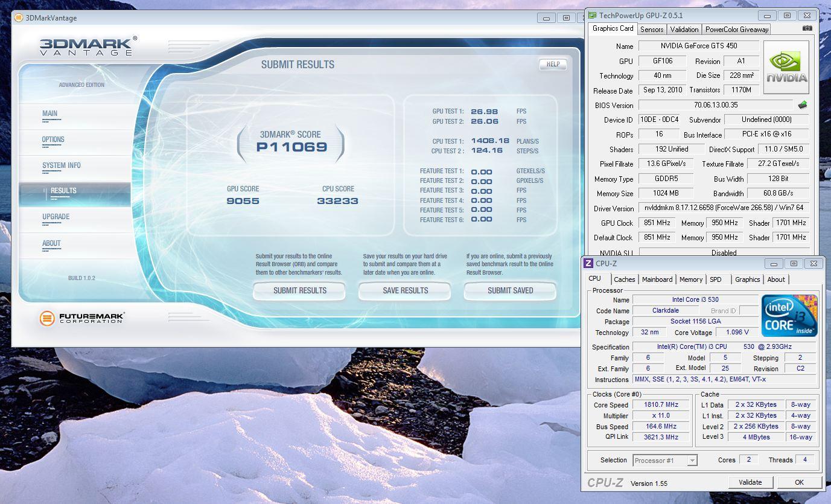
Task: Click the GPU name field NVIDIA GeForce GTS 450
Action: pyautogui.click(x=698, y=46)
